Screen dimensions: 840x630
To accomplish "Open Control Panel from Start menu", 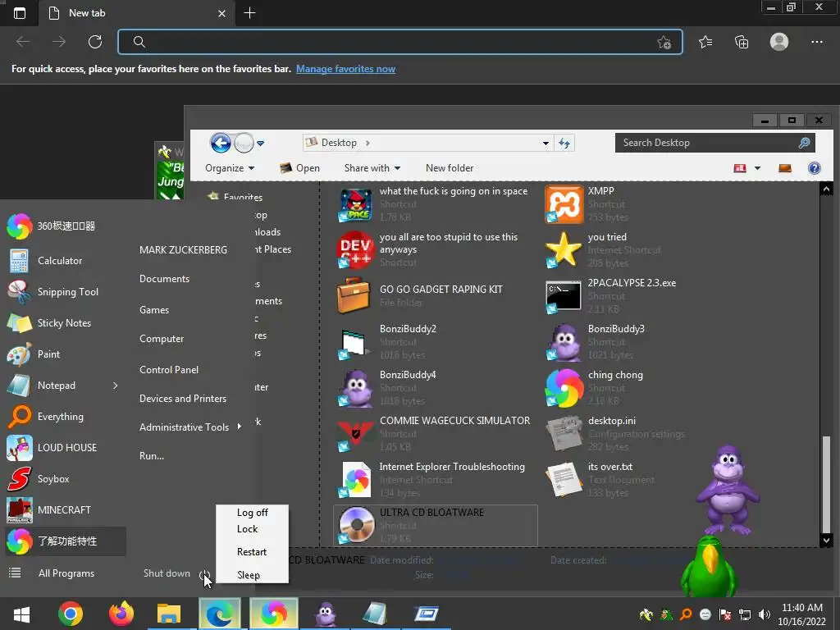I will [x=169, y=370].
